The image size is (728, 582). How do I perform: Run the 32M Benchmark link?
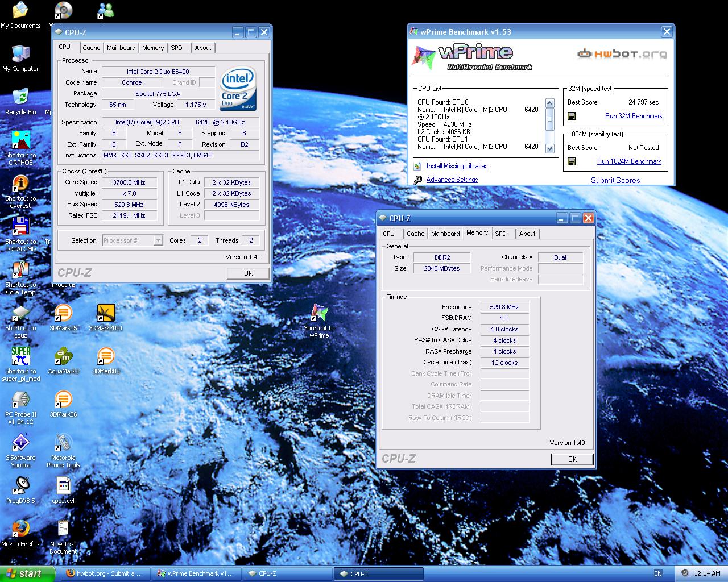[x=634, y=116]
